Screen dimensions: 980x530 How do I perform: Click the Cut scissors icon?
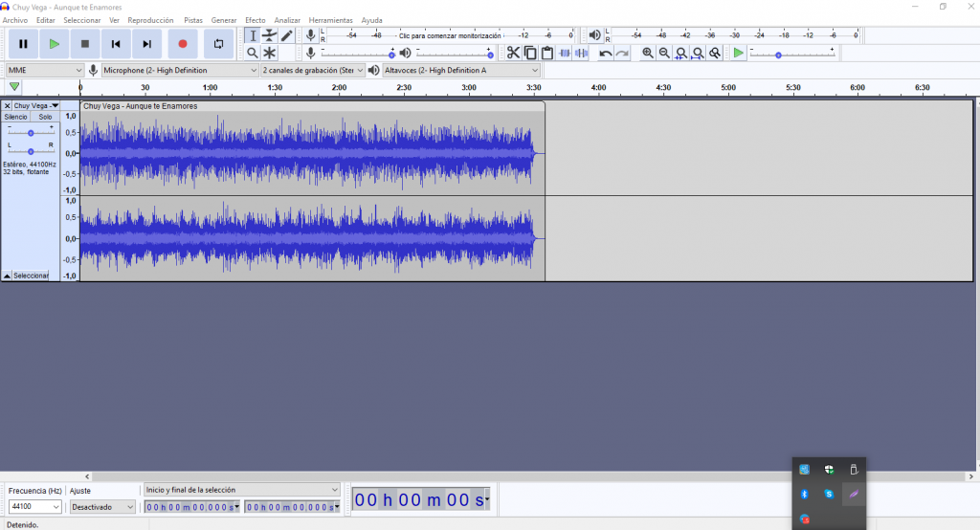point(513,53)
